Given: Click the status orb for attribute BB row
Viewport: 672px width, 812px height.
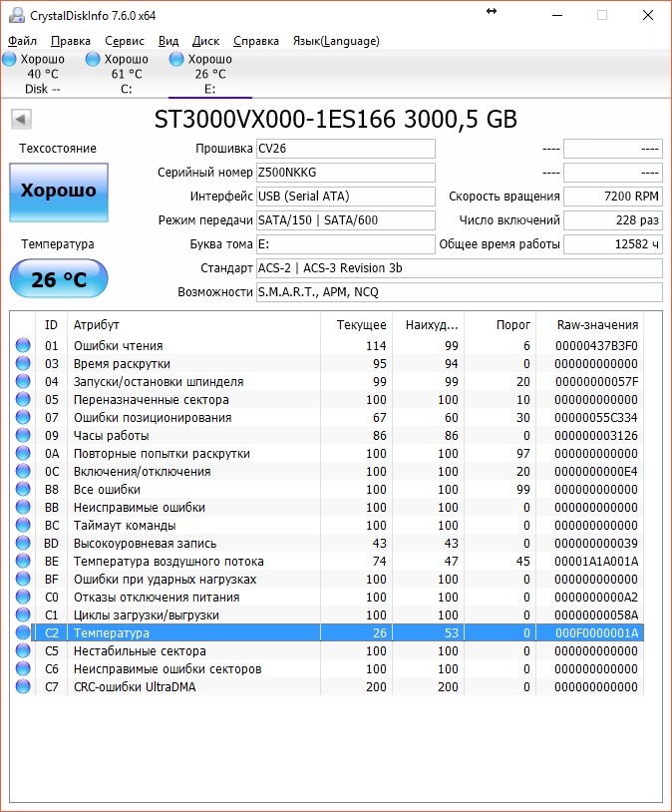Looking at the screenshot, I should [23, 507].
